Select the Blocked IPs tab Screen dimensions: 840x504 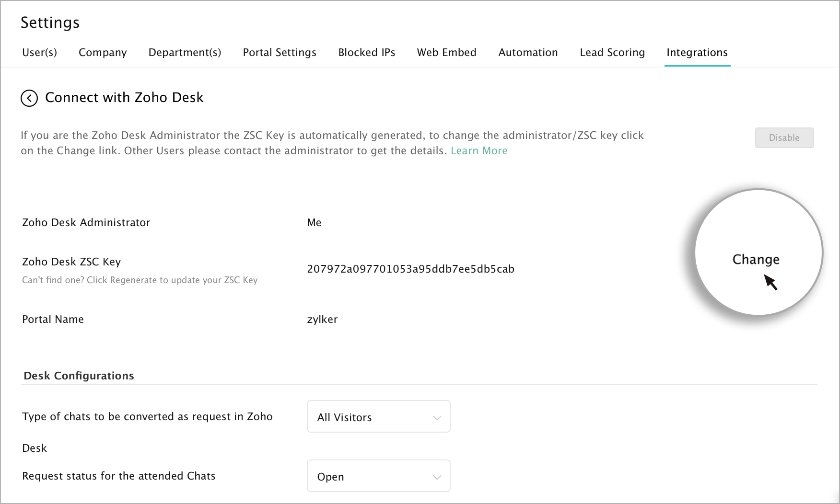366,52
